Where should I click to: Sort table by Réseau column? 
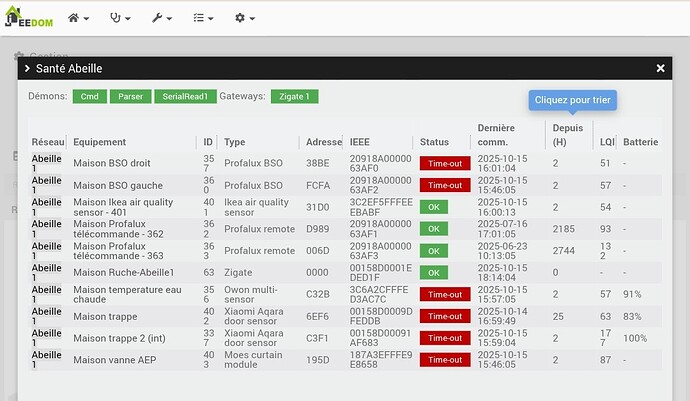(x=48, y=142)
